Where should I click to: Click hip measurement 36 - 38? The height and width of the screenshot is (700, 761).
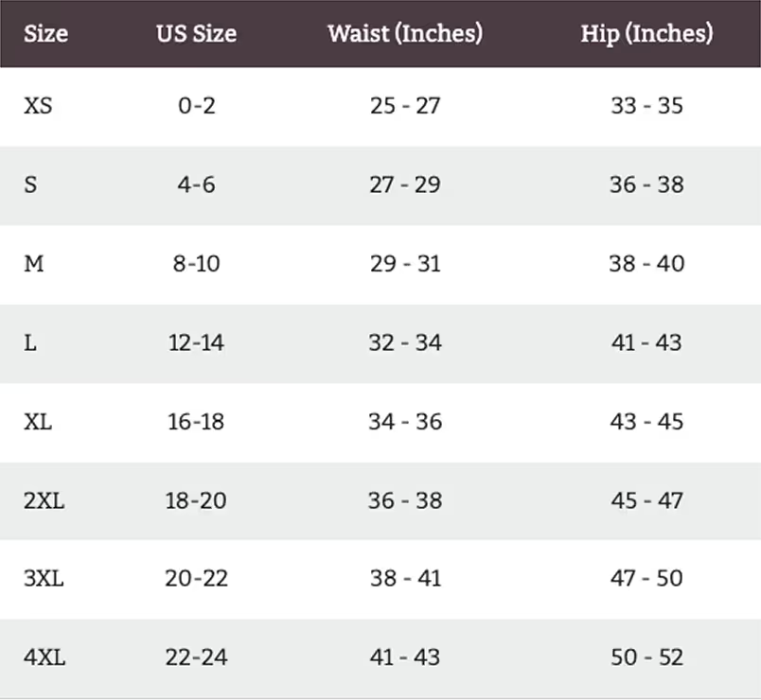[646, 184]
